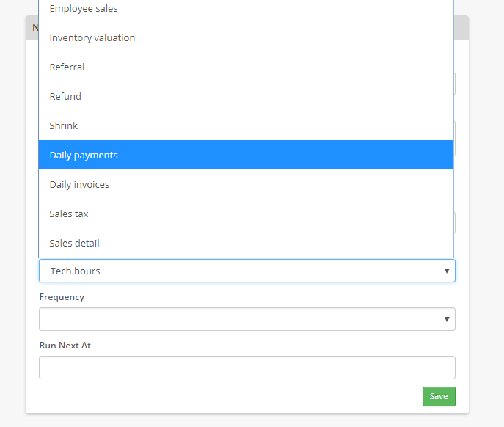Select the highlighted Daily payments option

[x=84, y=155]
